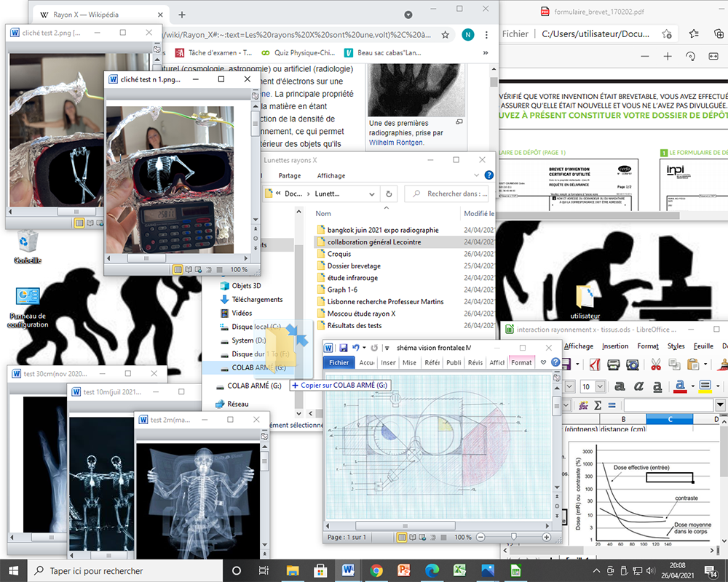Click the Export as PDF icon in LibreOffice
Image resolution: width=728 pixels, height=582 pixels.
pos(596,364)
